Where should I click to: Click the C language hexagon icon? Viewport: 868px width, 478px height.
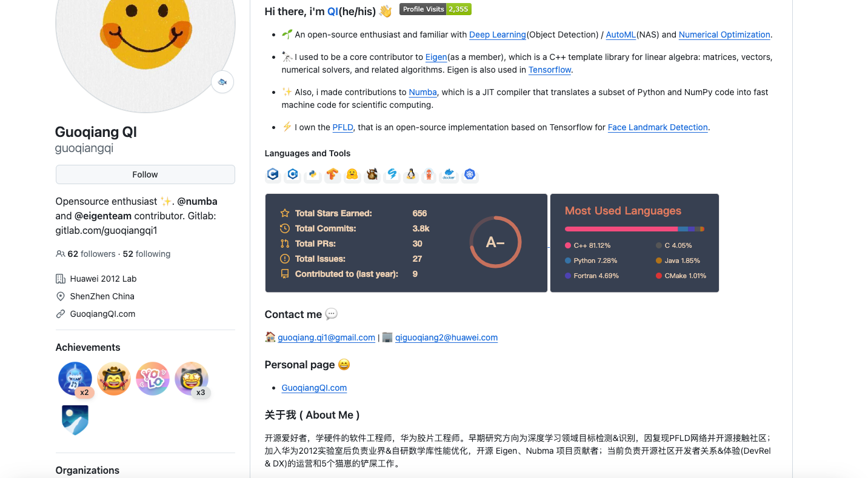(x=273, y=174)
